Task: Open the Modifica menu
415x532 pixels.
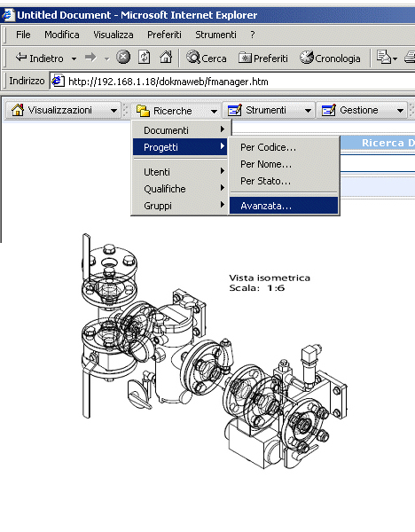Action: click(x=62, y=35)
